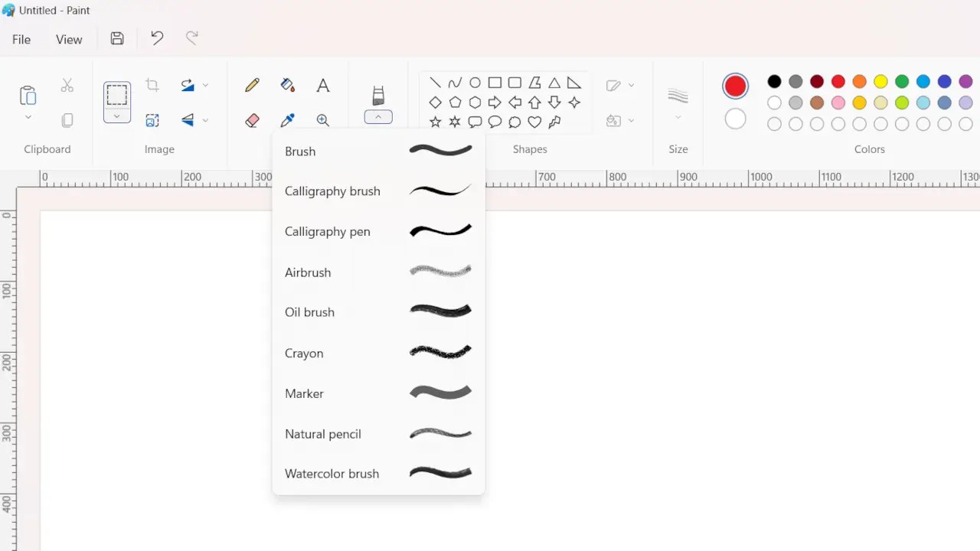980x551 pixels.
Task: Click the Redo arrow icon
Action: tap(192, 38)
